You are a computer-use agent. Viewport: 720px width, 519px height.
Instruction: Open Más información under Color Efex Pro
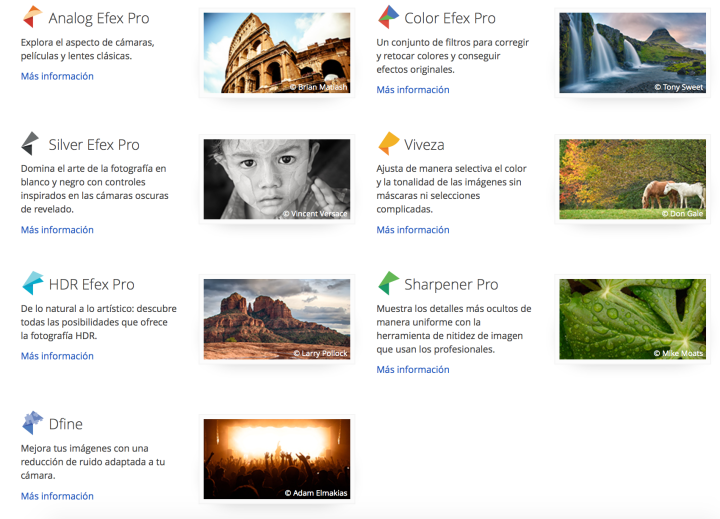[413, 90]
